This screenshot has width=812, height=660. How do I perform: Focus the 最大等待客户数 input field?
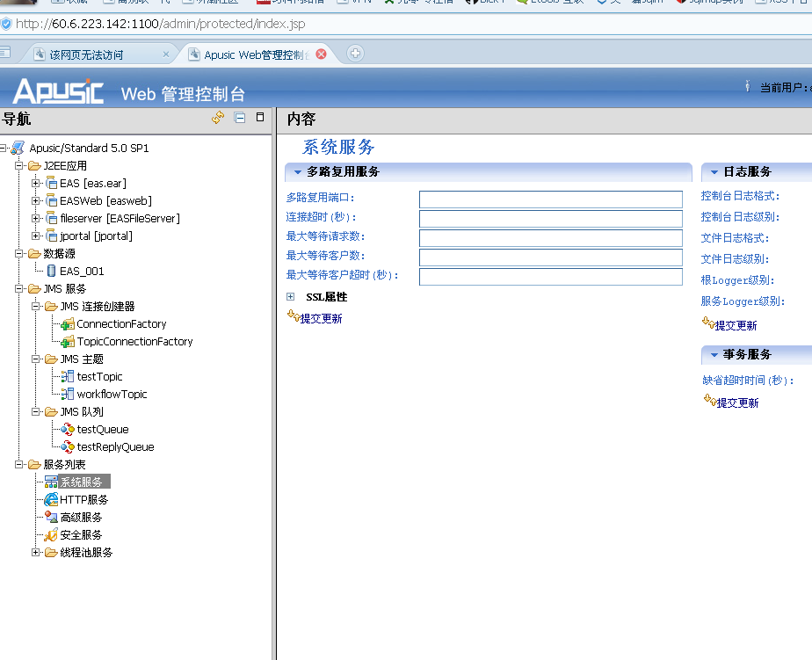pyautogui.click(x=551, y=257)
